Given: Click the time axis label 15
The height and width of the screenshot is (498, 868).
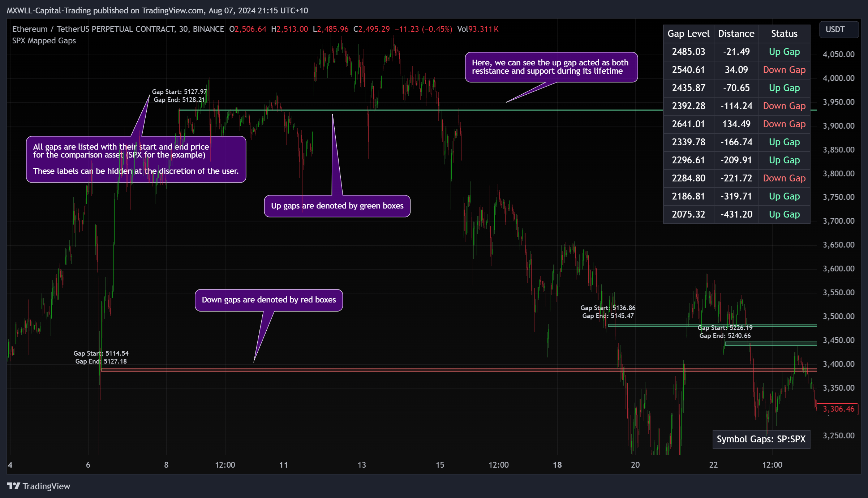Looking at the screenshot, I should (440, 465).
